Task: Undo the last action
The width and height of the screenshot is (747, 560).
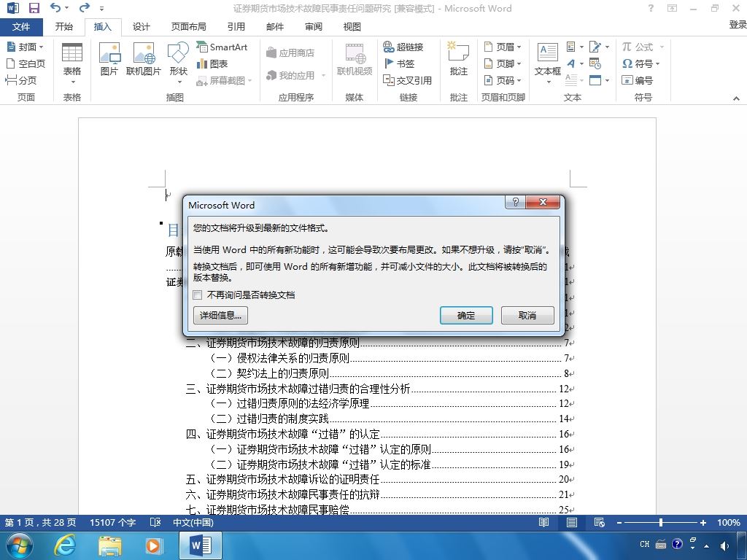Action: pyautogui.click(x=55, y=8)
